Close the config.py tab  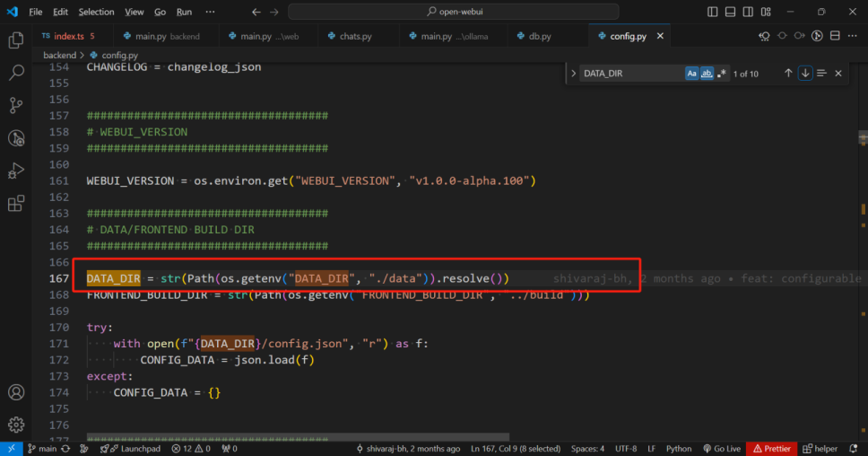(x=660, y=36)
